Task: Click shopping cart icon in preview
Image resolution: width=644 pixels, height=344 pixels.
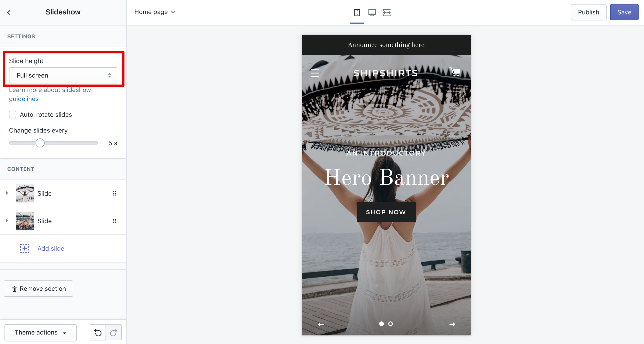Action: point(455,72)
